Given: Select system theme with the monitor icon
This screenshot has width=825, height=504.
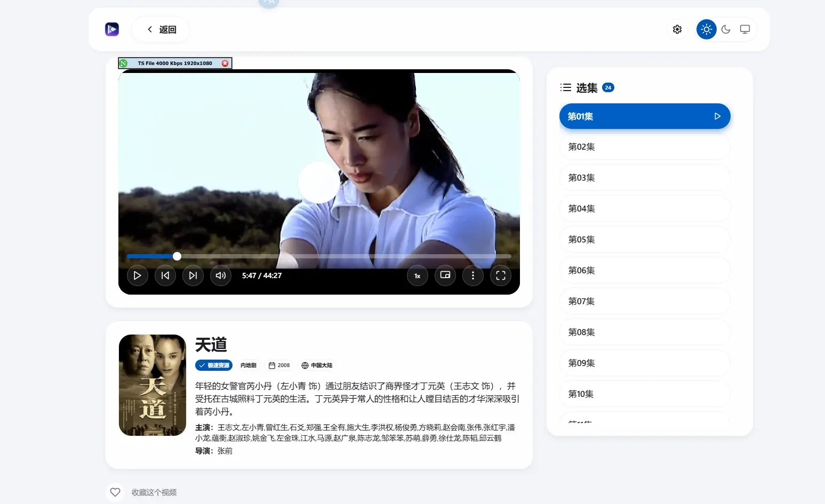Looking at the screenshot, I should 744,29.
